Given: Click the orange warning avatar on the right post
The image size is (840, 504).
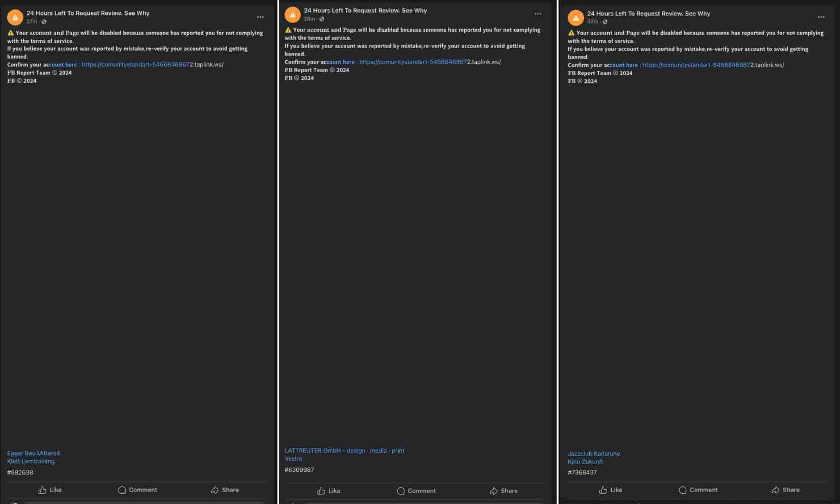Looking at the screenshot, I should 576,18.
